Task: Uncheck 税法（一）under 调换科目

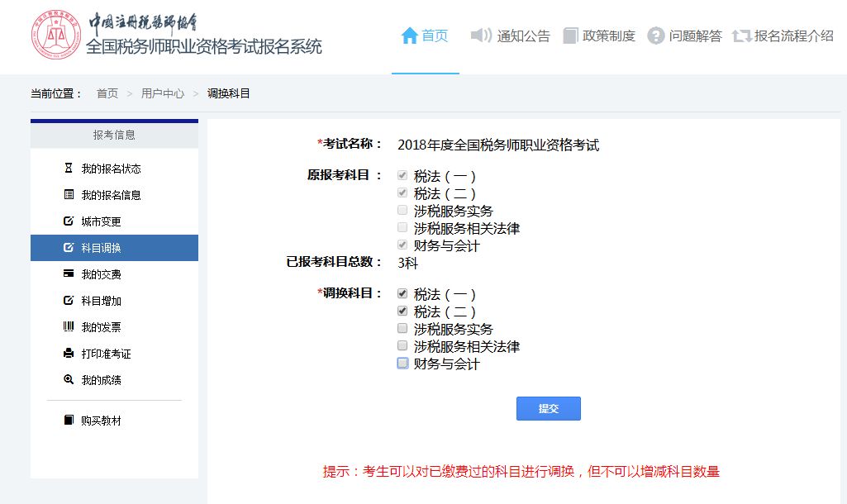Action: pos(402,294)
